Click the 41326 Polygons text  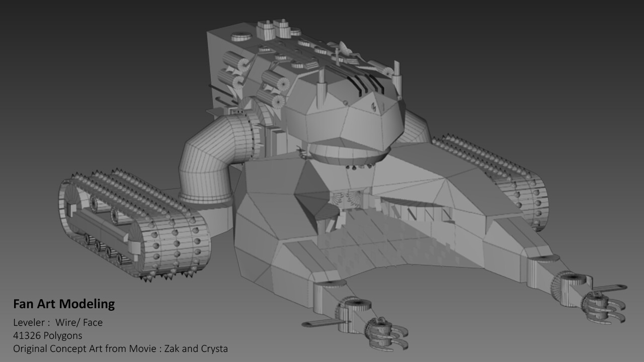coord(47,335)
